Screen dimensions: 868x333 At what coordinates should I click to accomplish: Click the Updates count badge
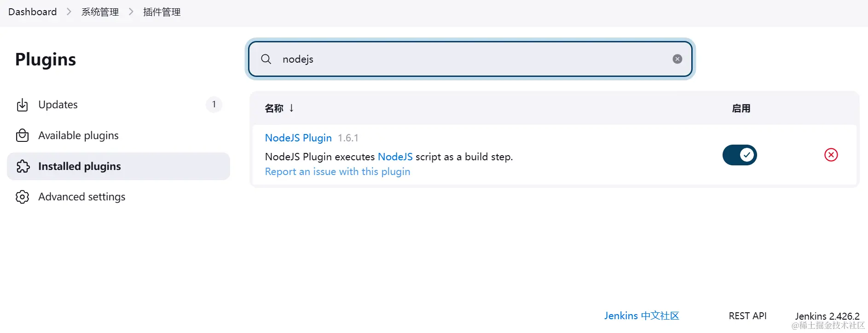(x=214, y=105)
